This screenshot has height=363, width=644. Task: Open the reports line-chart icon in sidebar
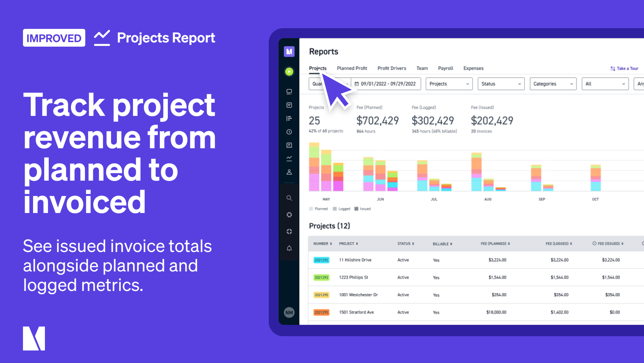289,158
